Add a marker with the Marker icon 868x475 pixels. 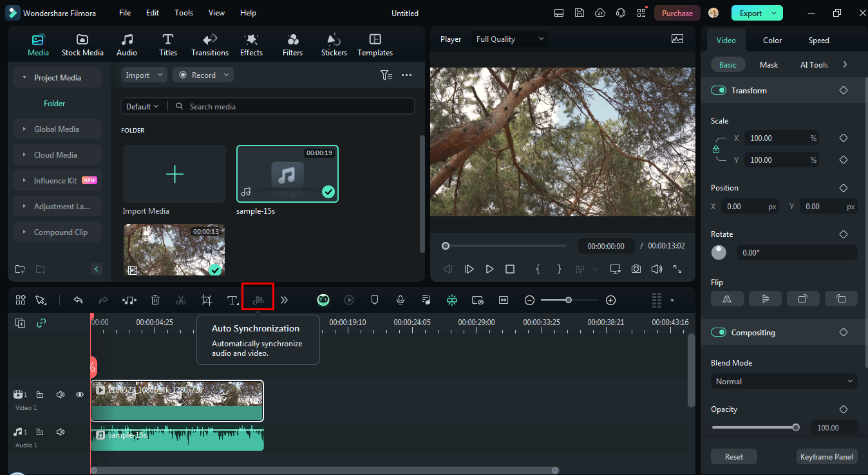(375, 300)
